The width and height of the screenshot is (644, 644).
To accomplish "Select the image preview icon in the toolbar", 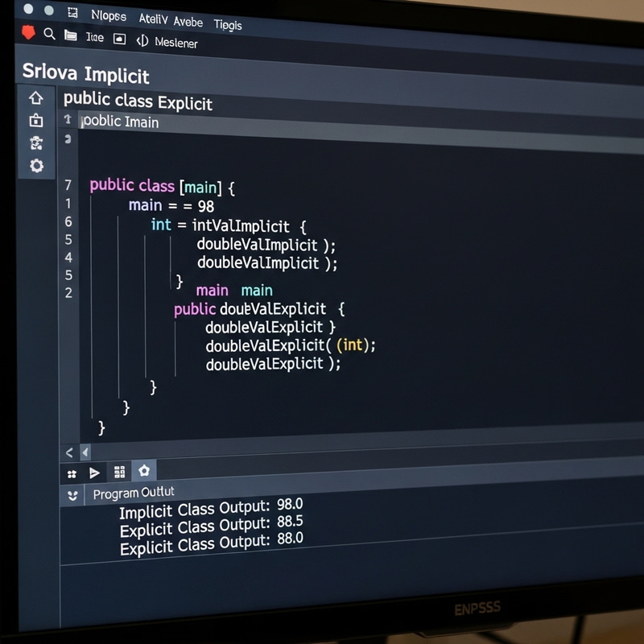I will point(119,37).
